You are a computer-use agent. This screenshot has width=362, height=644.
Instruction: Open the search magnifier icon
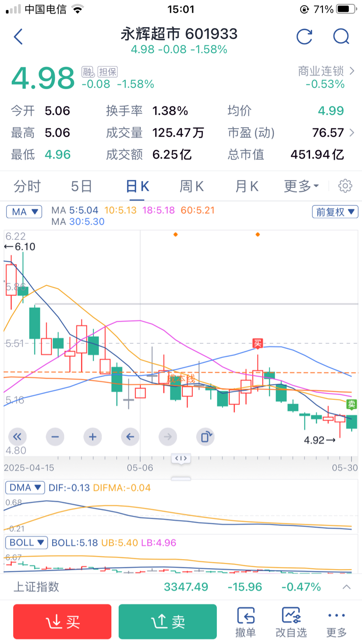coord(341,36)
